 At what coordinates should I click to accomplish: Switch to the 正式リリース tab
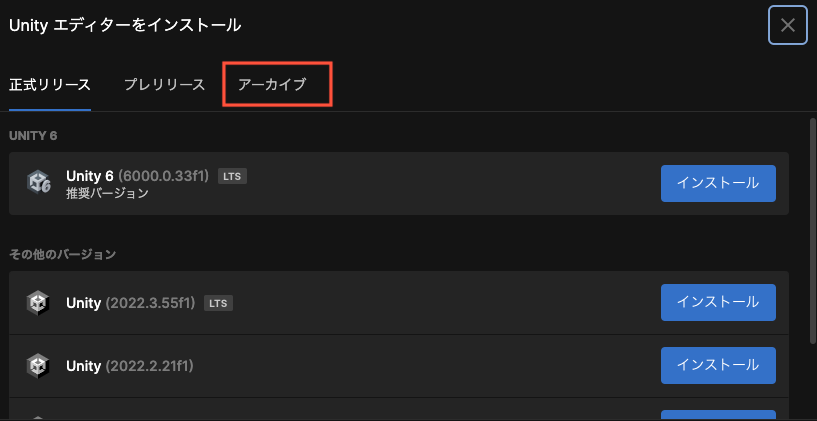click(x=50, y=84)
